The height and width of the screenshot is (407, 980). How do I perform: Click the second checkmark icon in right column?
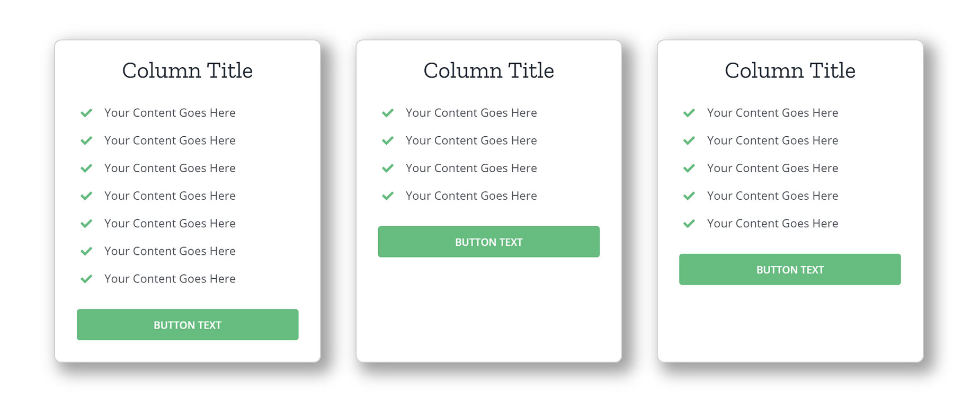point(689,140)
